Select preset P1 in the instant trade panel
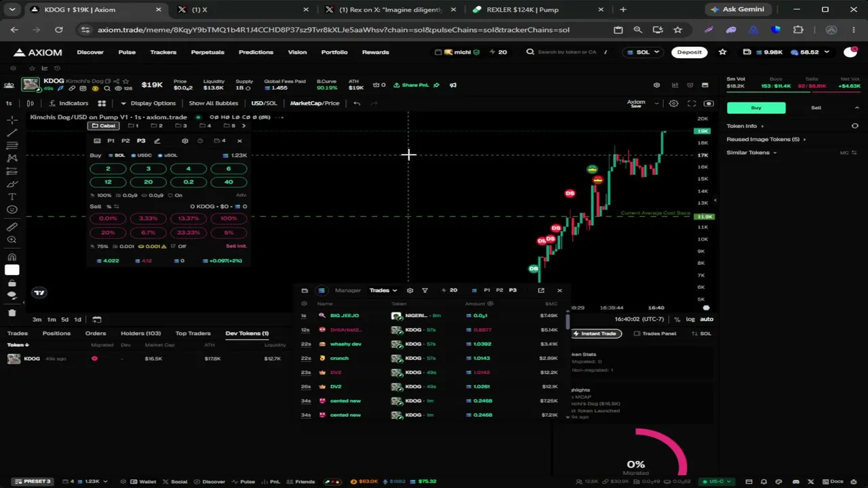 pos(111,141)
